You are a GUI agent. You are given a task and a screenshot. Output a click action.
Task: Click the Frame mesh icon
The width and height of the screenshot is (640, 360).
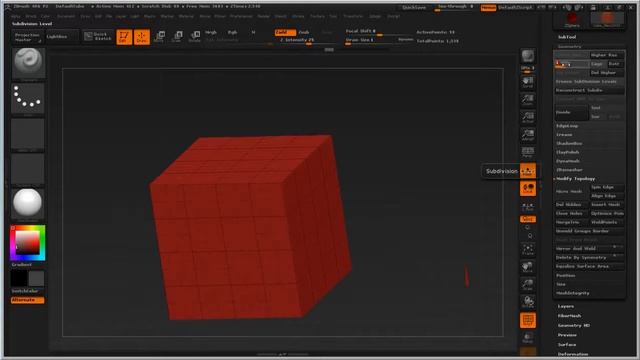(528, 249)
